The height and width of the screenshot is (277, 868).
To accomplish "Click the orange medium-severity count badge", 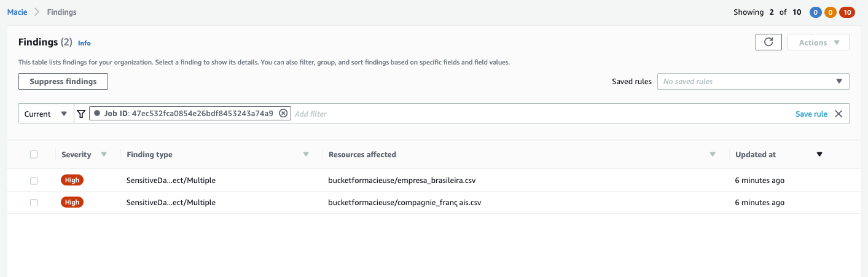I will [831, 12].
